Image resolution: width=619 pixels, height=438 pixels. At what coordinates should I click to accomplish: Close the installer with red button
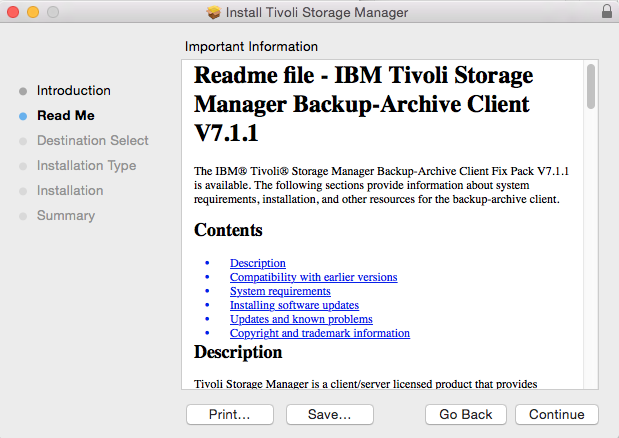click(13, 12)
